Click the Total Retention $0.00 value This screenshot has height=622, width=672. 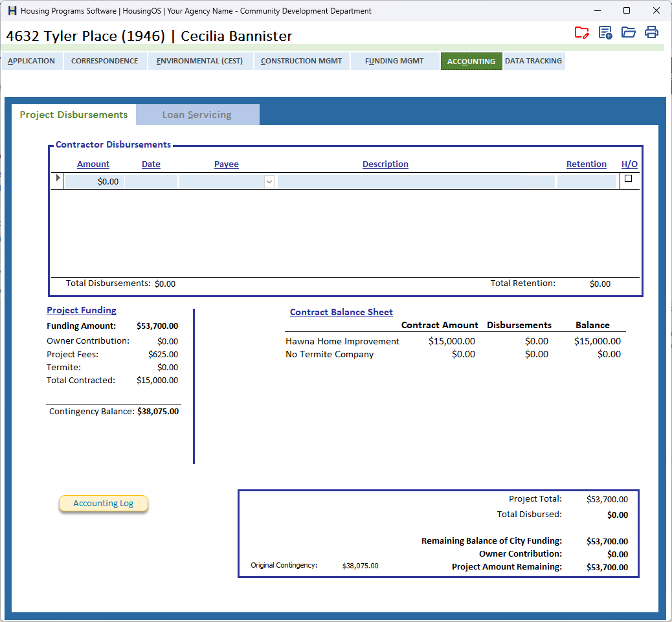pos(600,283)
